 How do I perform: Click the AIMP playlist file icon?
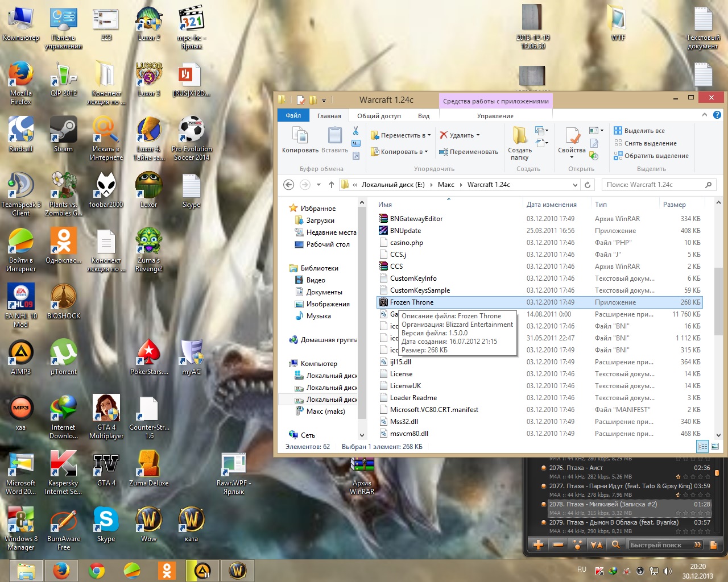pos(713,545)
